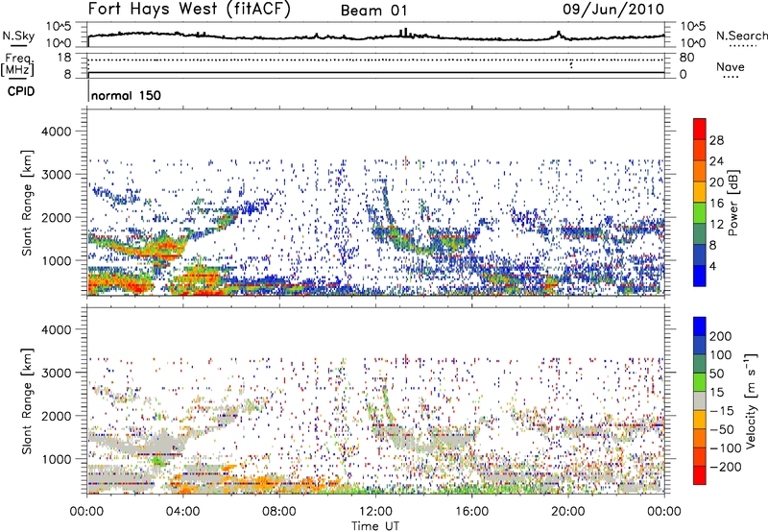Click the 'normal 150' CPID text
The height and width of the screenshot is (532, 768).
(126, 95)
